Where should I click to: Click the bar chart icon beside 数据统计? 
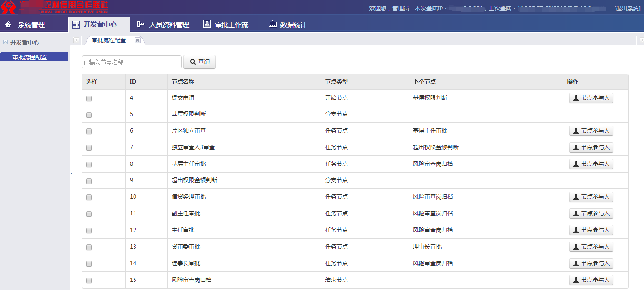point(273,24)
